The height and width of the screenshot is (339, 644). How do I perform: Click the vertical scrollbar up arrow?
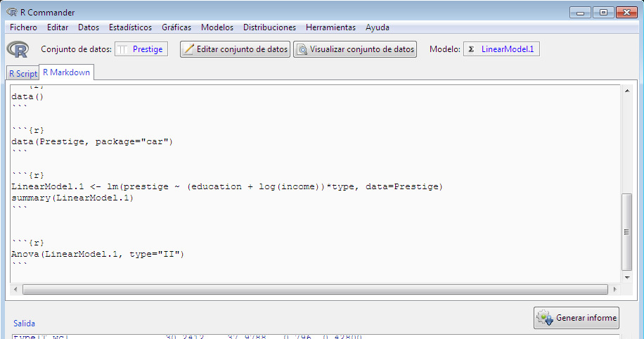[626, 91]
